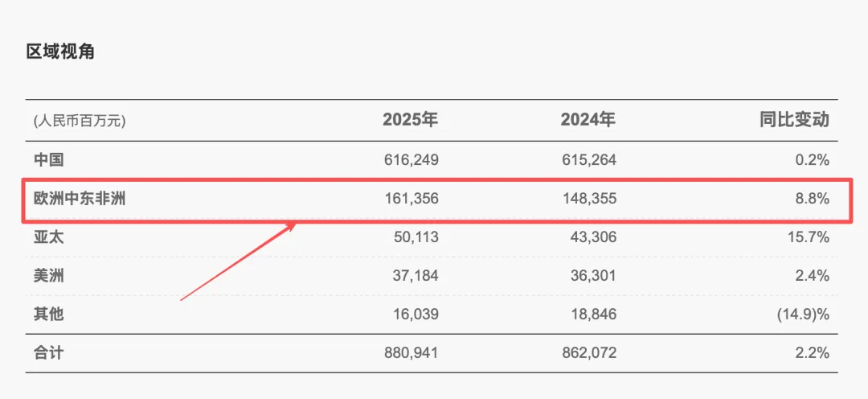
Task: Select the 亚太 row label
Action: click(49, 237)
